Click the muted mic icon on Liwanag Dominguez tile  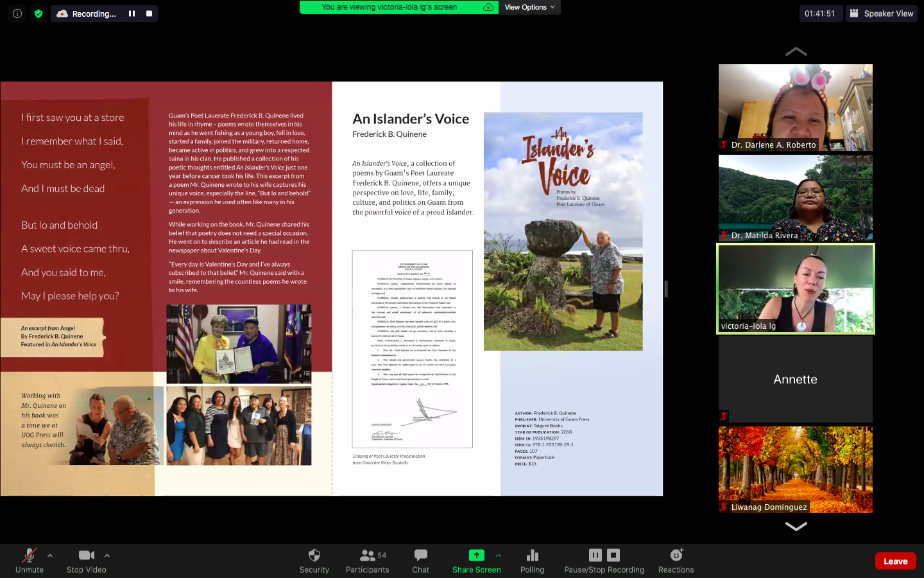[724, 507]
